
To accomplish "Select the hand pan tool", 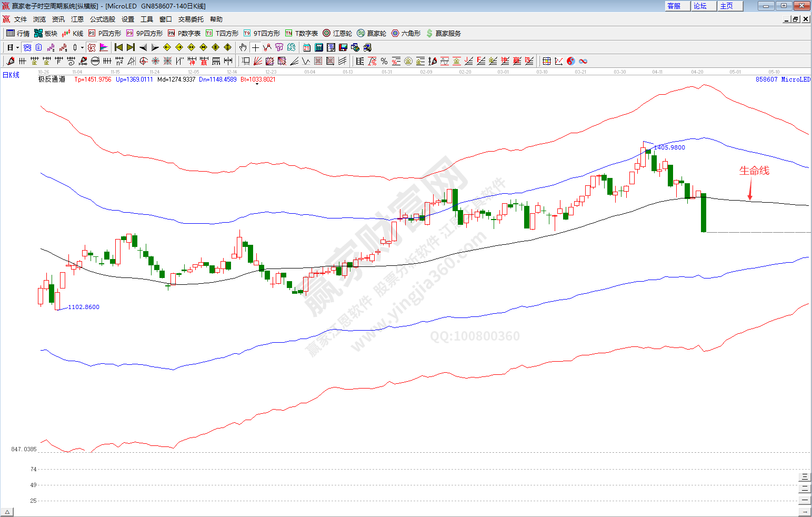I will [x=243, y=47].
